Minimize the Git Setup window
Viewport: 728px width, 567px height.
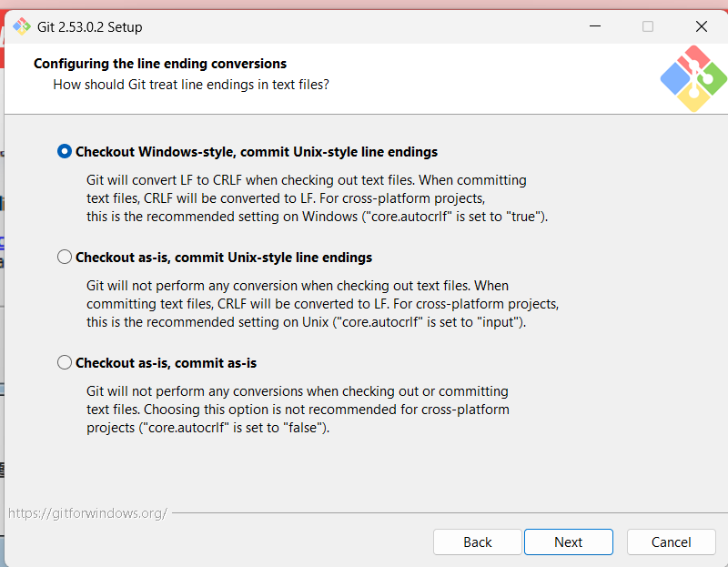click(595, 26)
